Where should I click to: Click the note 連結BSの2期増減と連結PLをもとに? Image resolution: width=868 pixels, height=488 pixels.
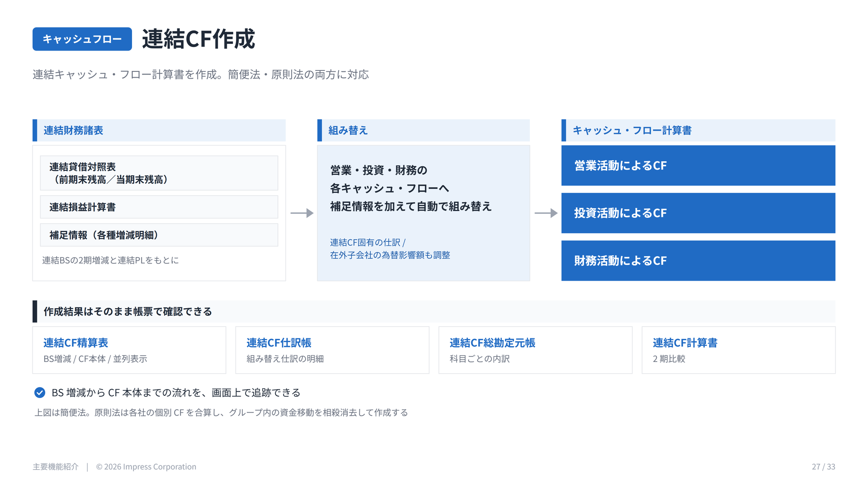[x=110, y=260]
